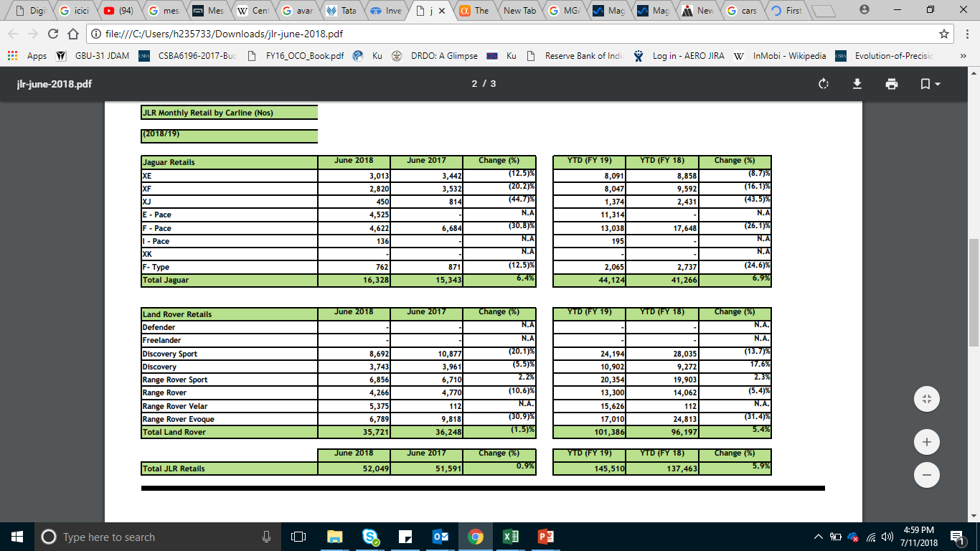Download the PDF file
The width and height of the screenshot is (980, 551).
(x=857, y=84)
